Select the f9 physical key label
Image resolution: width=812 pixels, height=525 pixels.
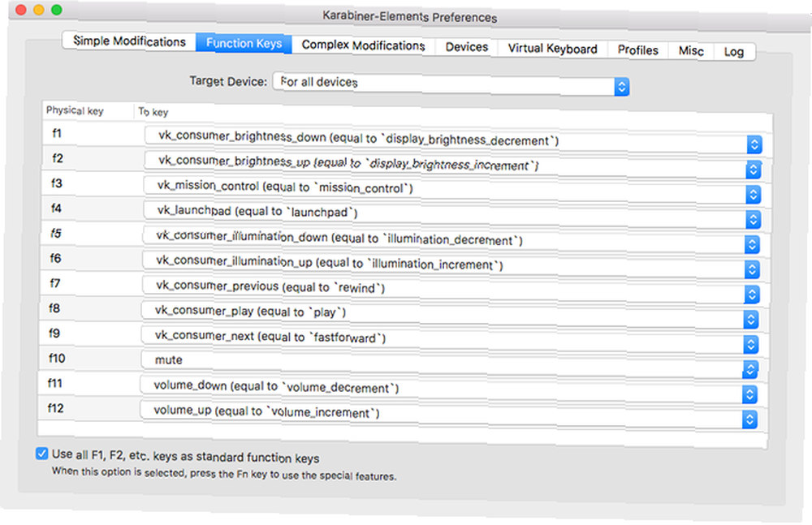click(54, 333)
